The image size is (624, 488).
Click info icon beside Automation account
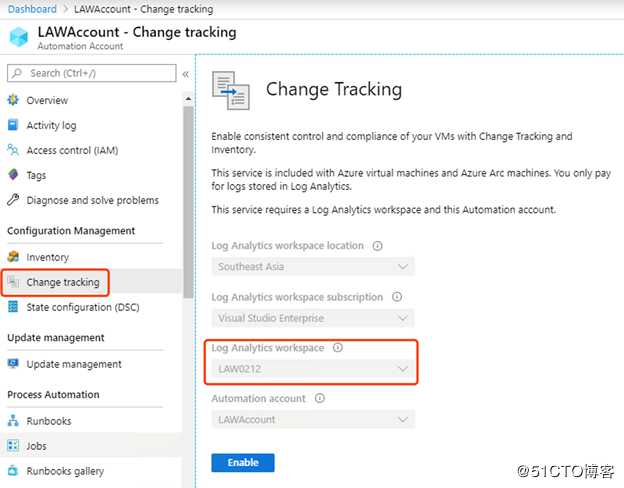(x=320, y=398)
